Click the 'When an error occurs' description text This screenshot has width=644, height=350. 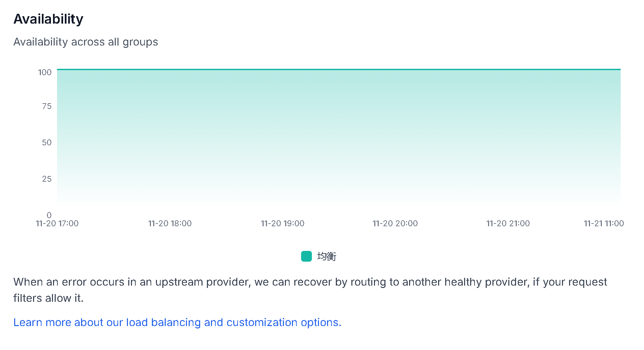tap(310, 282)
